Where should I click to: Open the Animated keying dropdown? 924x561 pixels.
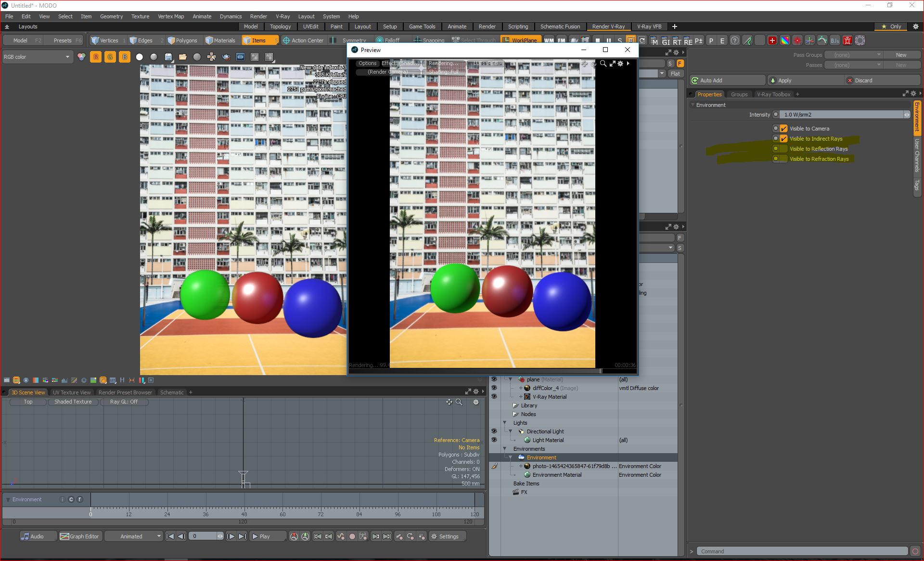point(134,536)
